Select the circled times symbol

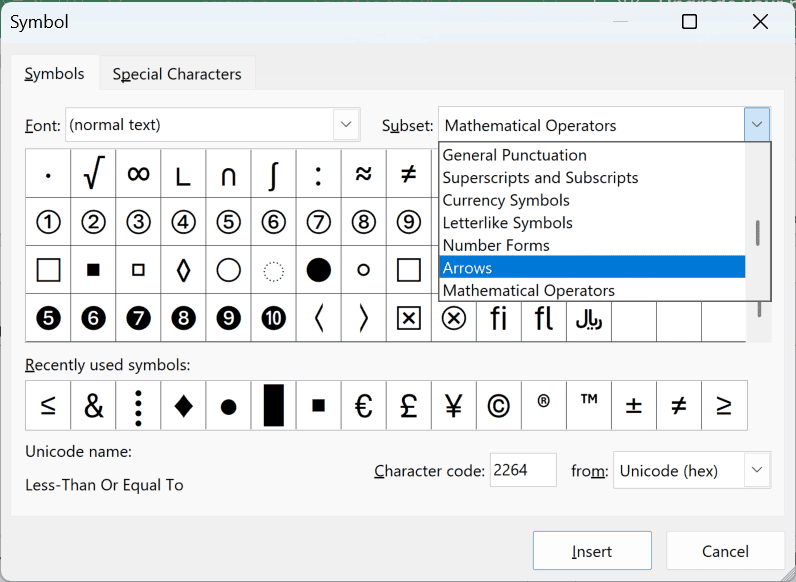pos(454,318)
